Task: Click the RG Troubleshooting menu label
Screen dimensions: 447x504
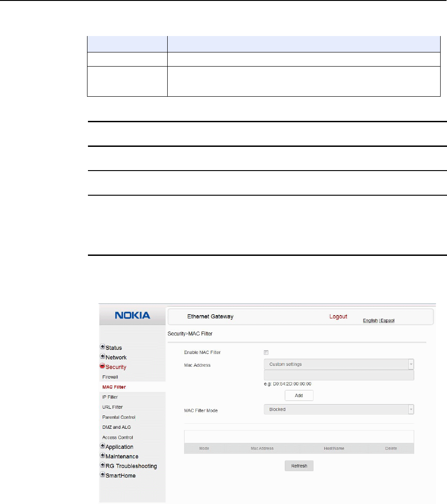Action: (x=131, y=466)
